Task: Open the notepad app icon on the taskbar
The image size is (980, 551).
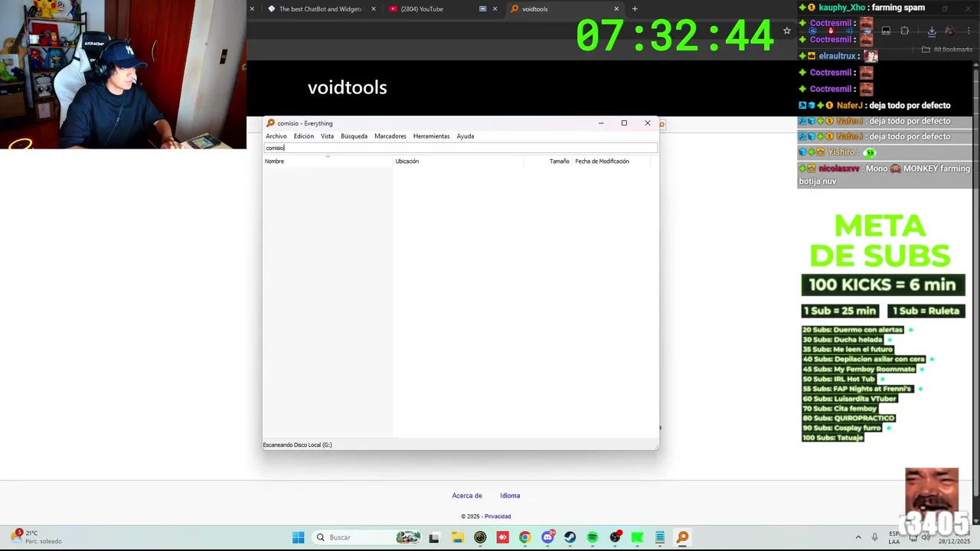Action: tap(660, 537)
